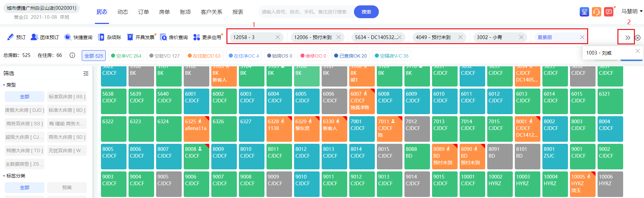Switch to the 房态 tab
The width and height of the screenshot is (644, 198).
[102, 12]
